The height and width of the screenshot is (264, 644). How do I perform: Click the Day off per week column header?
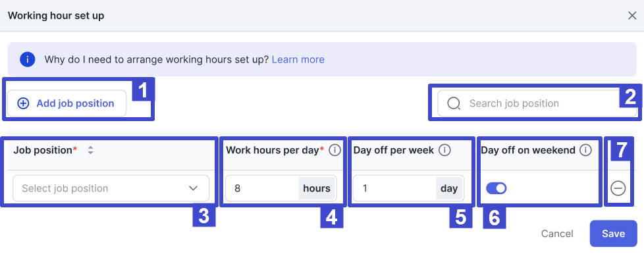coord(394,150)
